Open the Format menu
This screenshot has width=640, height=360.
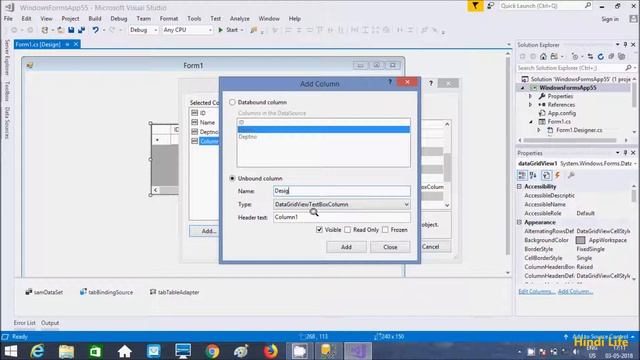pos(169,18)
